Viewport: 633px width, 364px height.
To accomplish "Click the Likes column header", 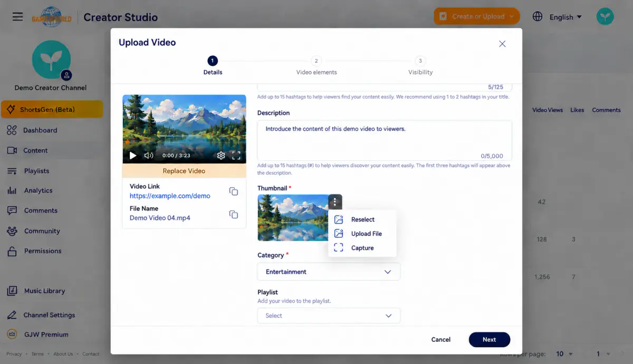I will tap(577, 110).
